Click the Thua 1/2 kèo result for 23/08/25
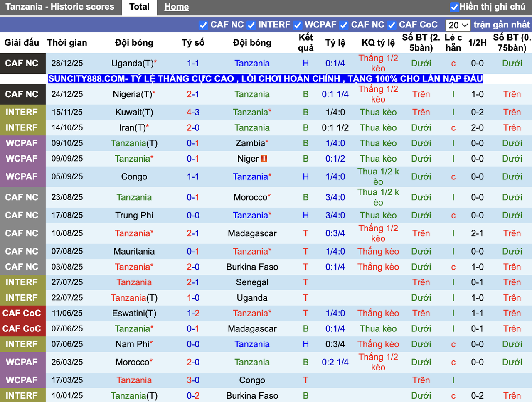Viewport: 532px width, 402px height. coord(378,197)
